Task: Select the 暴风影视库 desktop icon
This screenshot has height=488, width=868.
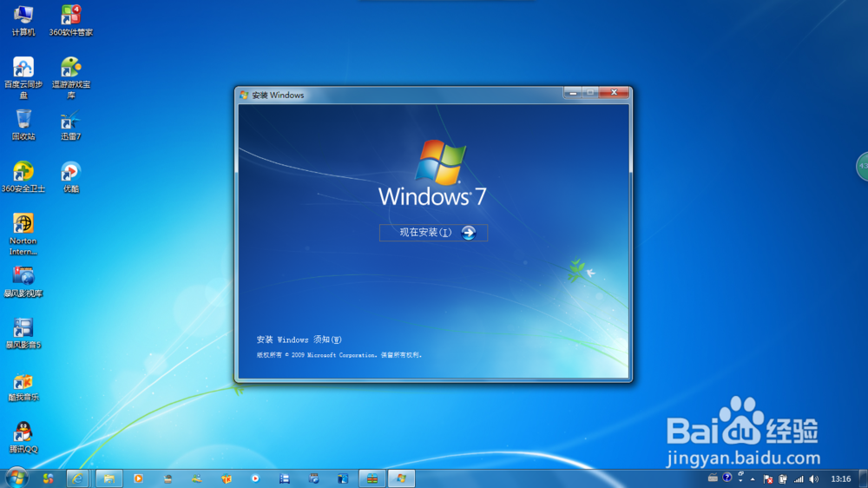Action: coord(23,282)
